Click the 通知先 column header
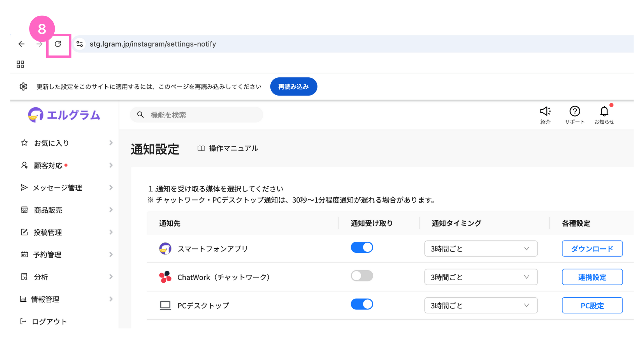 (170, 223)
